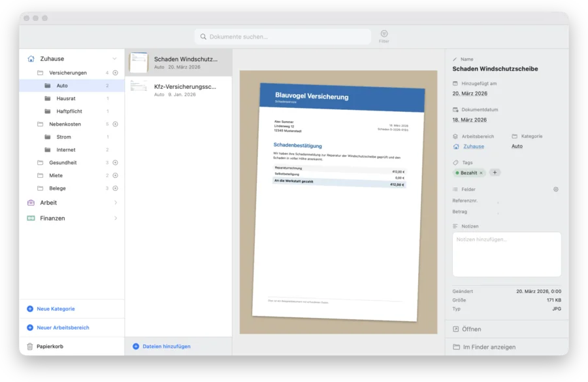
Task: Select the Gesundheit category
Action: [x=72, y=163]
